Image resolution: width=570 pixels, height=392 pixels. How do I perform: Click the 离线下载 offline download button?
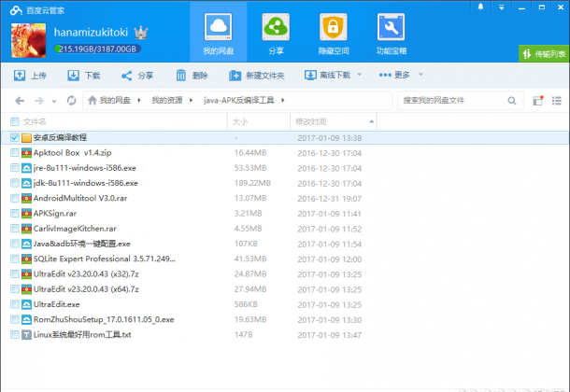pyautogui.click(x=327, y=75)
